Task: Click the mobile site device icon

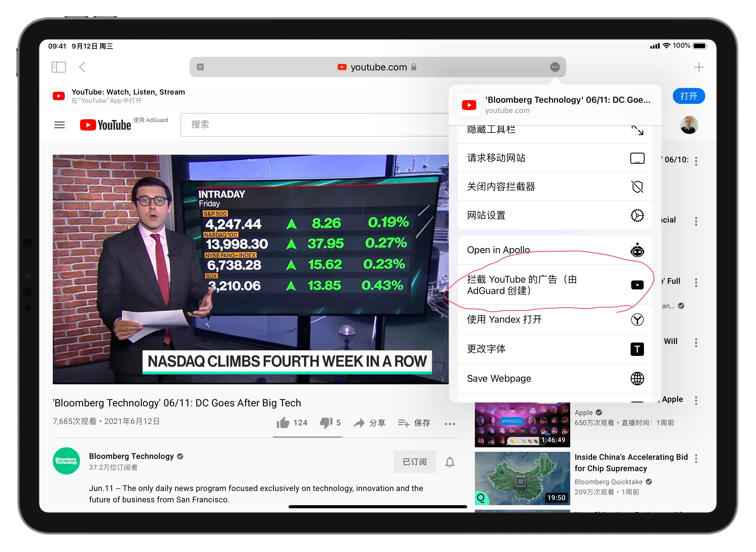Action: (x=637, y=158)
